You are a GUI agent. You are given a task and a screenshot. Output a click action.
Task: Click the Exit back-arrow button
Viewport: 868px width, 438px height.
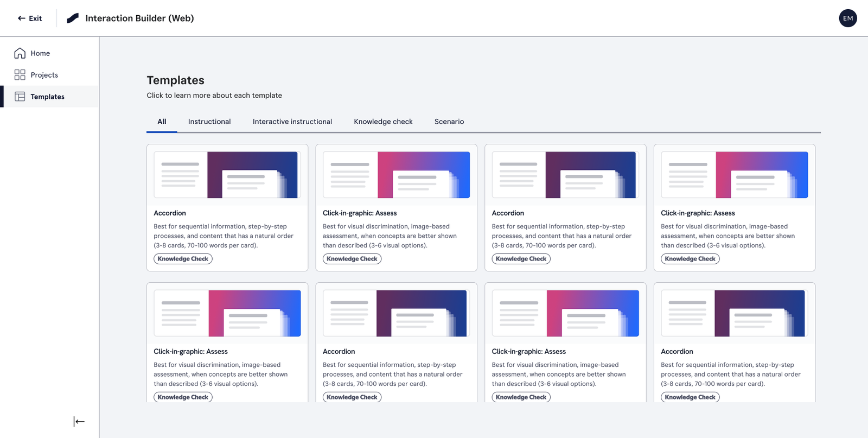pyautogui.click(x=29, y=18)
